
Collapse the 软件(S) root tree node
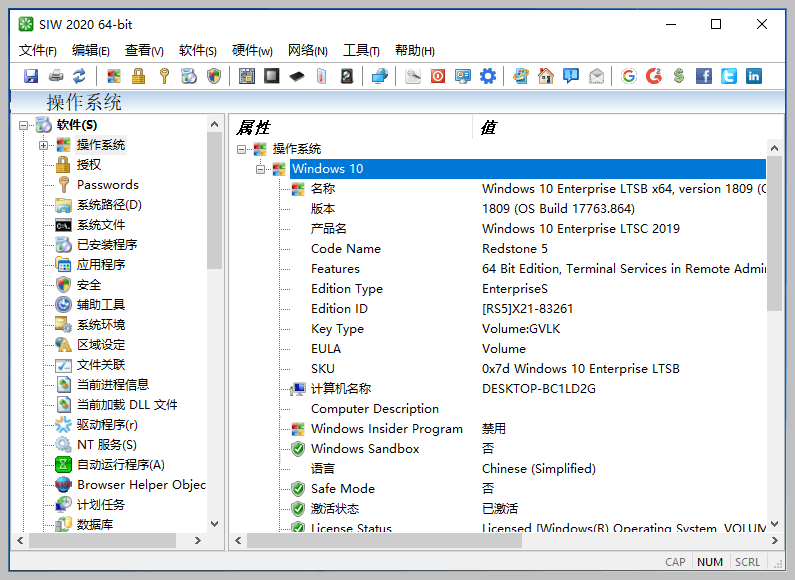click(23, 125)
